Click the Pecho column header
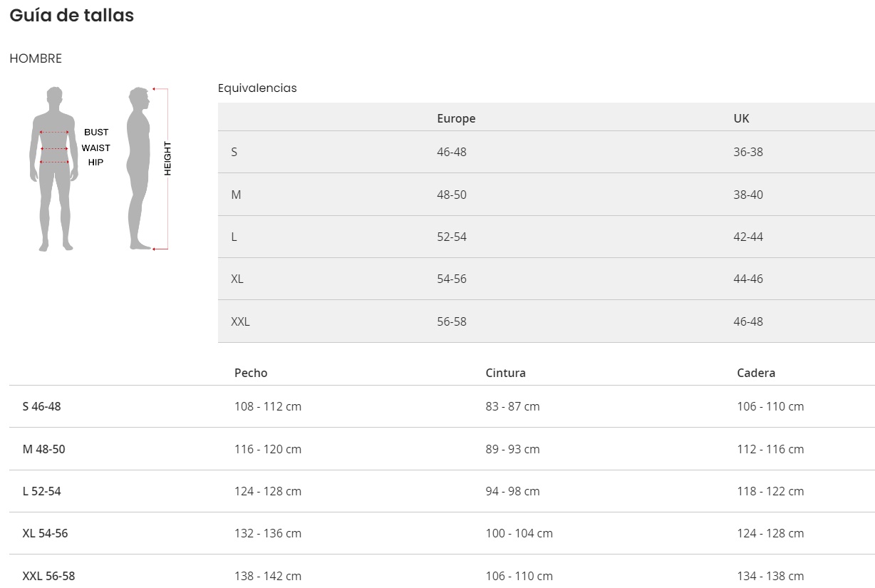 (x=251, y=373)
